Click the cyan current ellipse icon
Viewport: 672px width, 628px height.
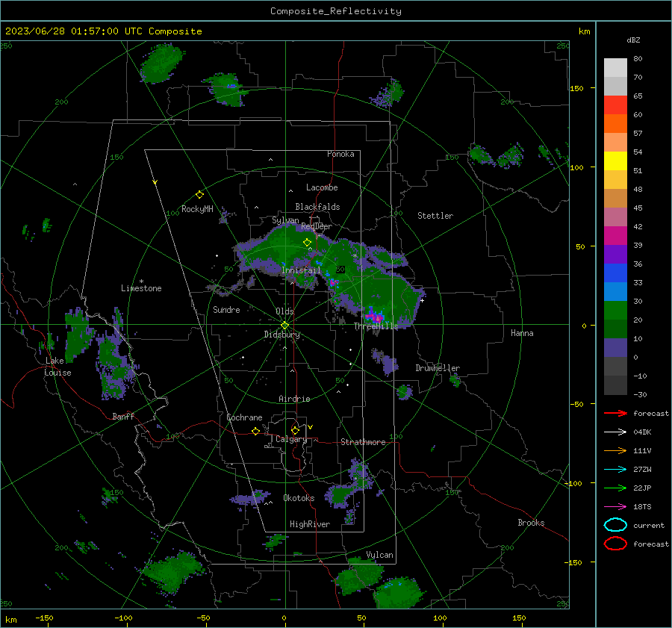pyautogui.click(x=615, y=525)
